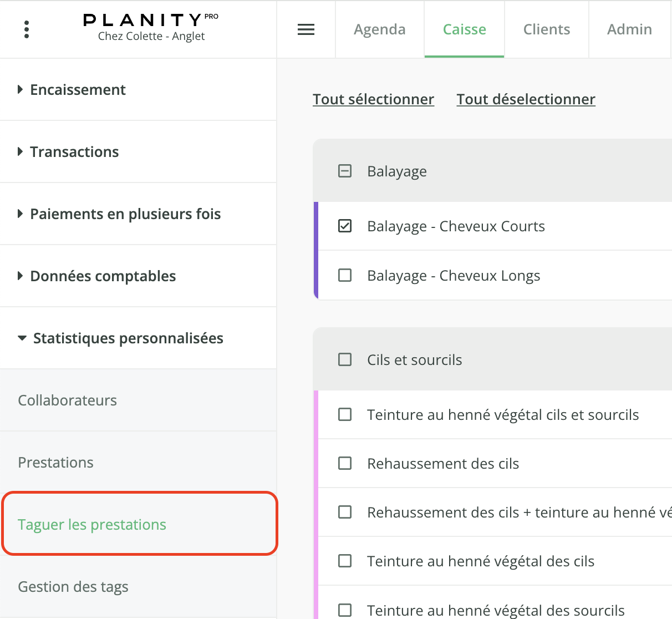Click Teinture au henné végétal cils et sourcils text

pos(503,415)
